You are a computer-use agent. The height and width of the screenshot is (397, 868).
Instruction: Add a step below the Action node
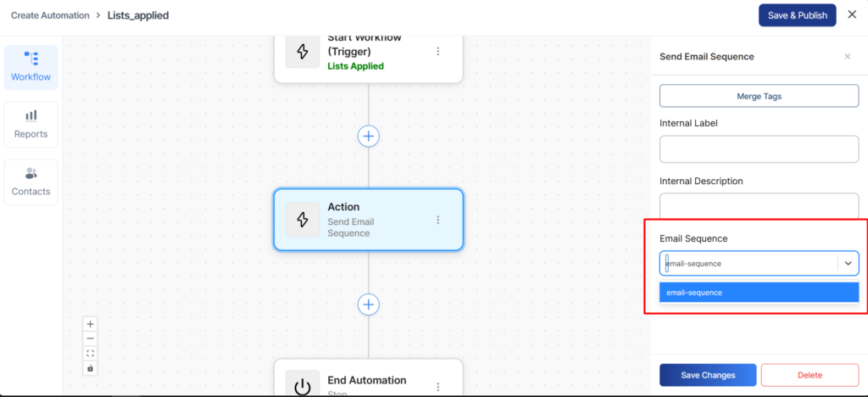point(368,304)
